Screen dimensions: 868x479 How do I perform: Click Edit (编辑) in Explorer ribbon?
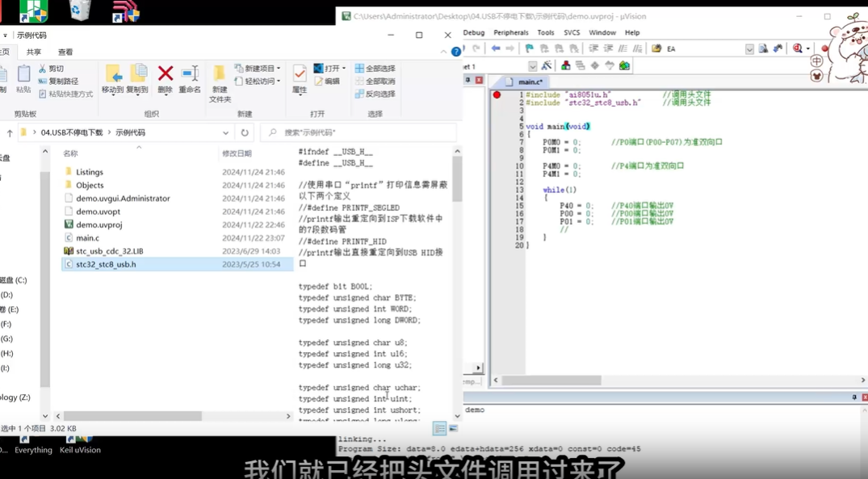(327, 82)
